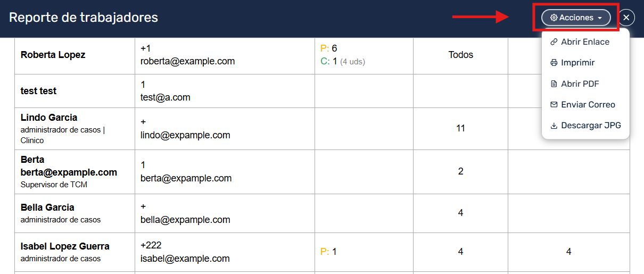Select the Abrir PDF menu option
This screenshot has width=644, height=274.
tap(580, 84)
